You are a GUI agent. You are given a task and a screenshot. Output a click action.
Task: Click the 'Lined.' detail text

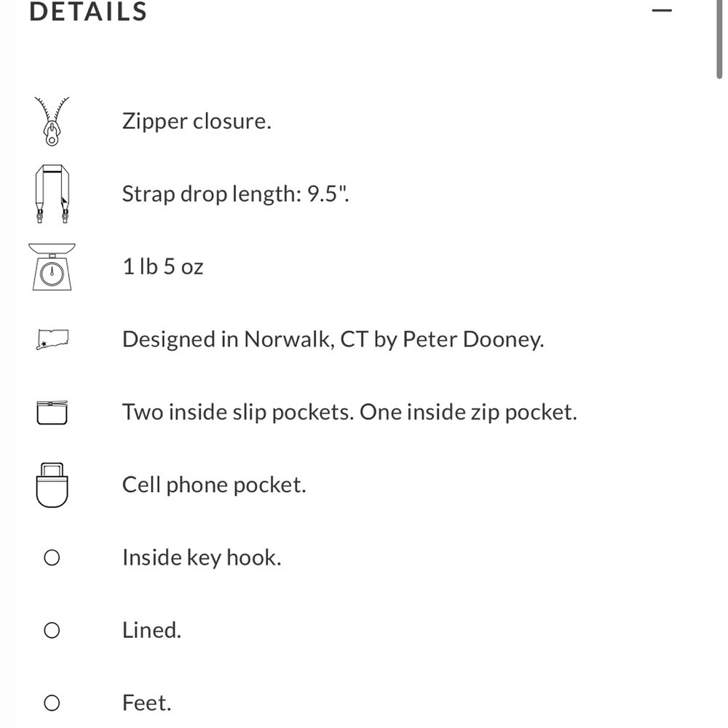tap(151, 630)
